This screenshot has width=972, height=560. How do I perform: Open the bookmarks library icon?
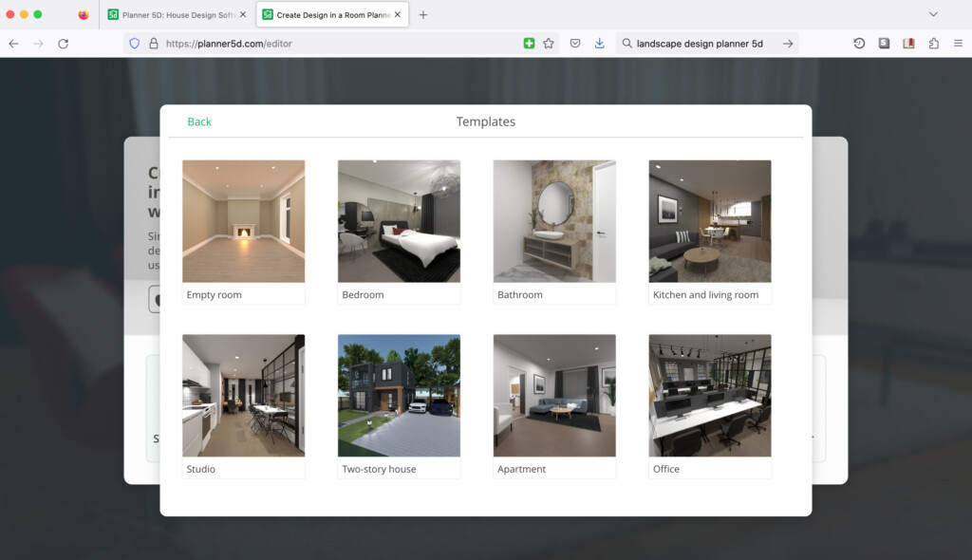(908, 44)
